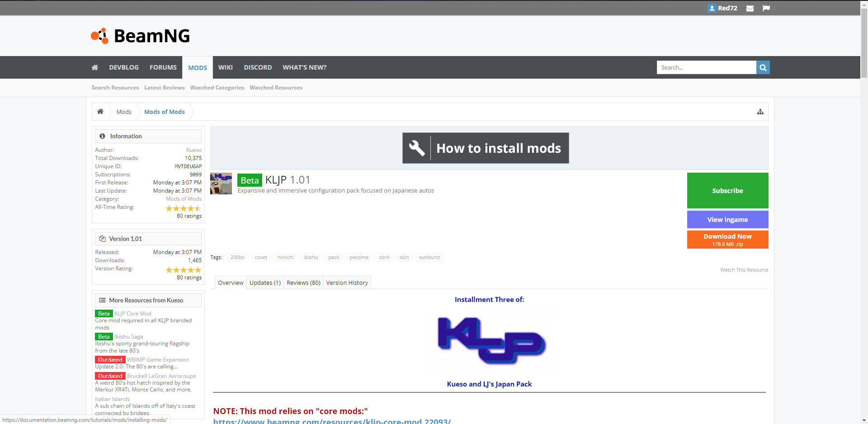Select the MODS navigation tab
This screenshot has width=868, height=424.
click(x=198, y=67)
